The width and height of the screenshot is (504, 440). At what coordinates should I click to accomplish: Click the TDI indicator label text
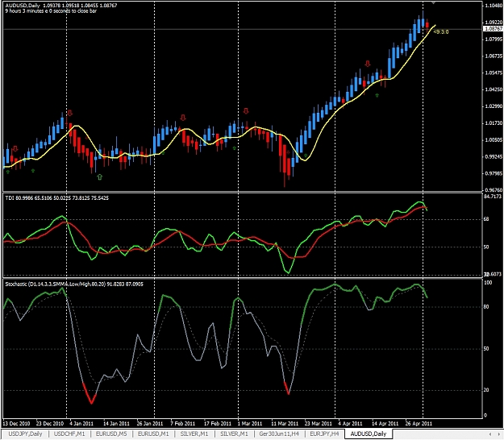pyautogui.click(x=57, y=198)
